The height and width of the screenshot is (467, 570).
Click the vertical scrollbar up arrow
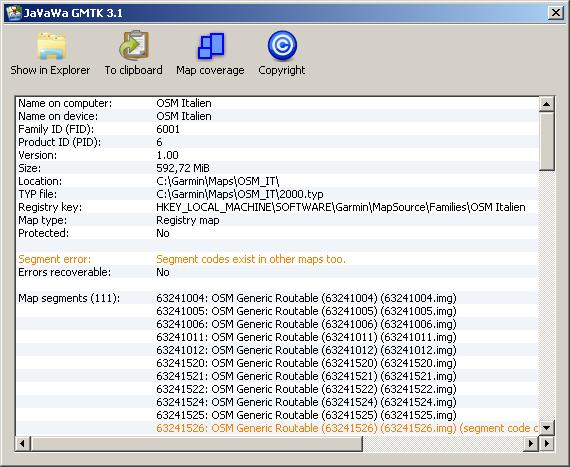[x=546, y=104]
